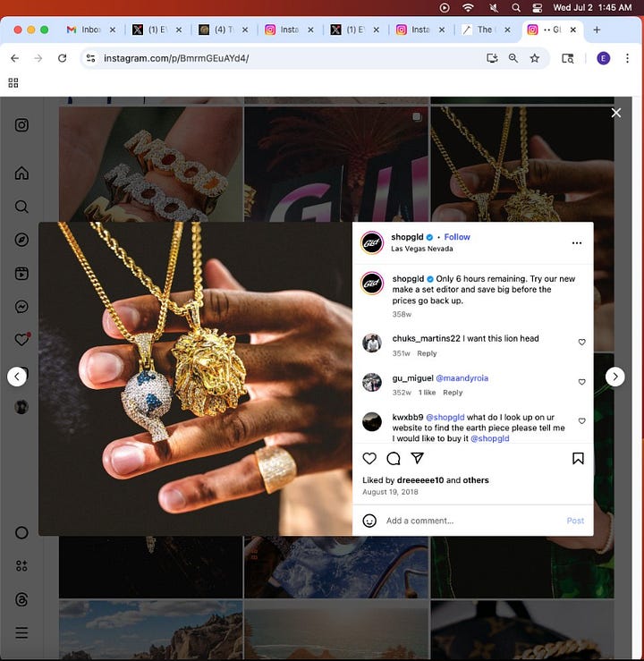Like the shopgld post with heart icon
Viewport: 644px width, 661px height.
pos(369,458)
